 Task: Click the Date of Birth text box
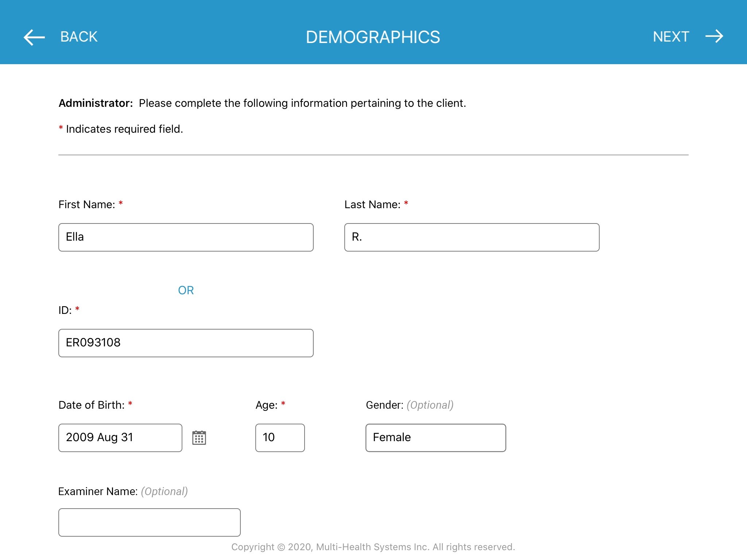(x=120, y=438)
